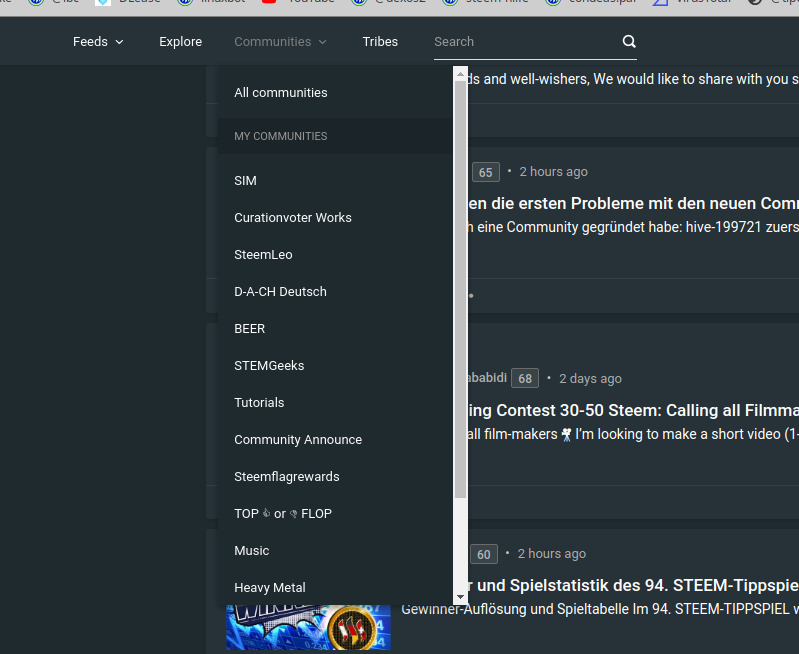
Task: Open the SIM community
Action: pos(245,181)
